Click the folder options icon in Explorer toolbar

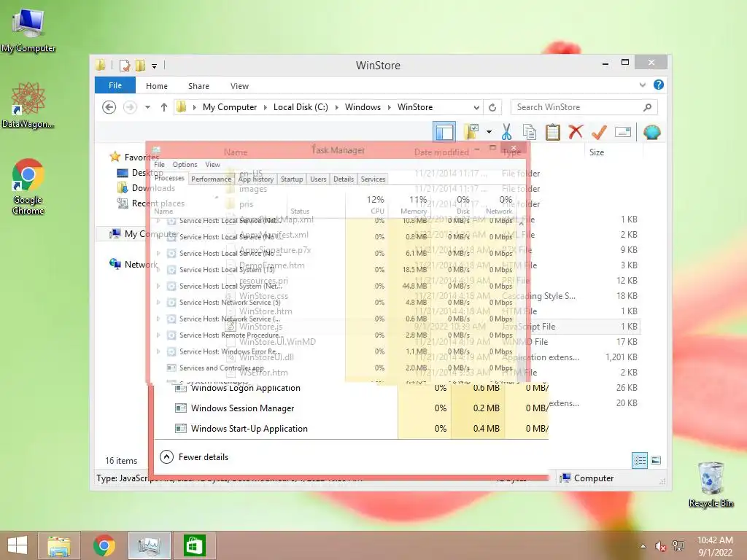pos(471,132)
